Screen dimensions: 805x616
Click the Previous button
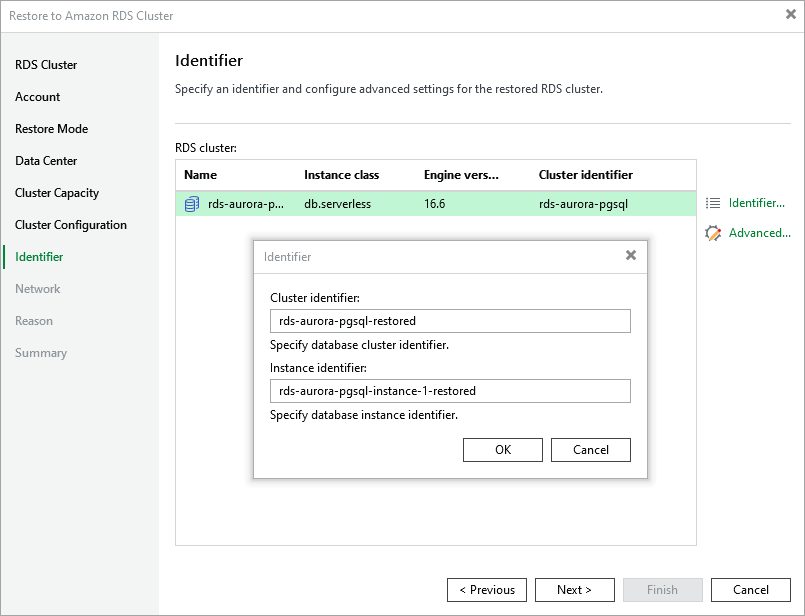click(x=487, y=590)
